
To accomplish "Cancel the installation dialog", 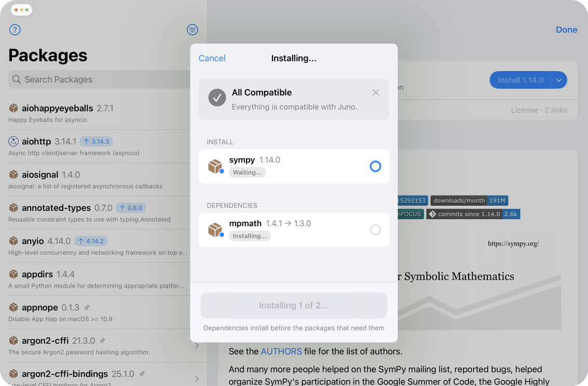I will [212, 58].
